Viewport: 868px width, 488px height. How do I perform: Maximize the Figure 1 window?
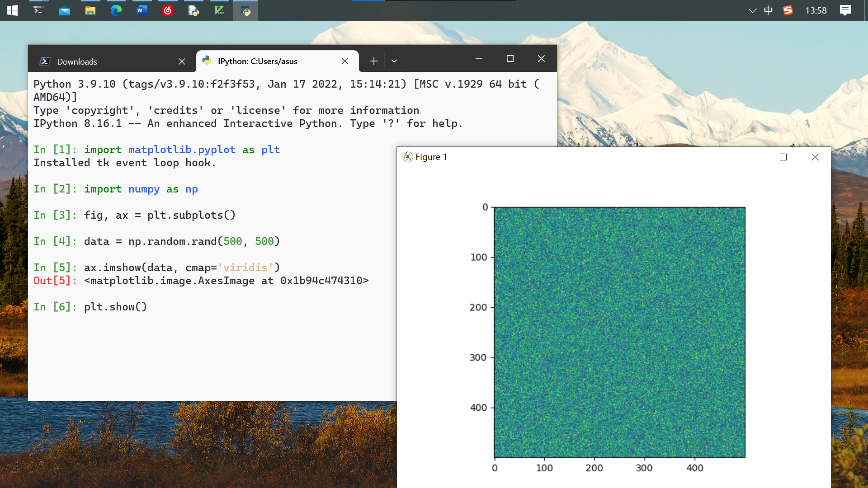[783, 157]
